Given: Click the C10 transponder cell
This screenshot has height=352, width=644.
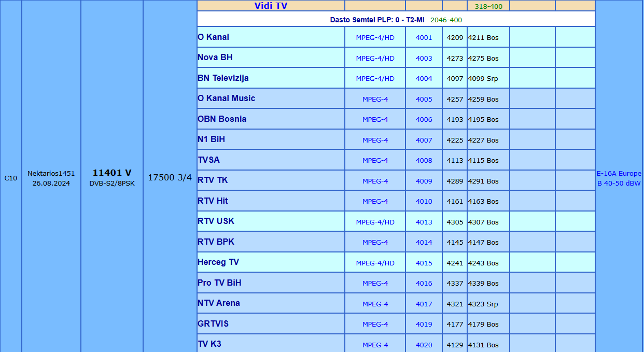Looking at the screenshot, I should (11, 178).
